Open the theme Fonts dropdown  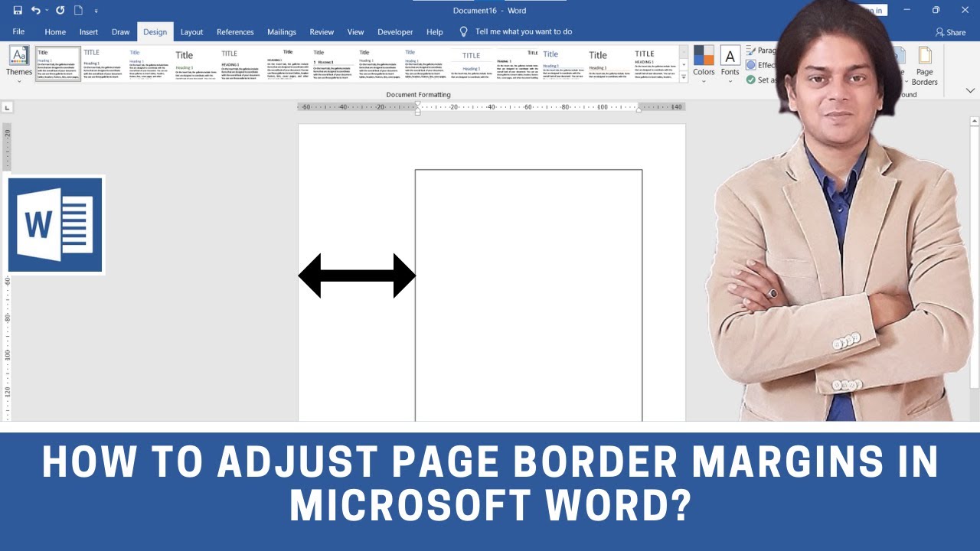pos(730,64)
